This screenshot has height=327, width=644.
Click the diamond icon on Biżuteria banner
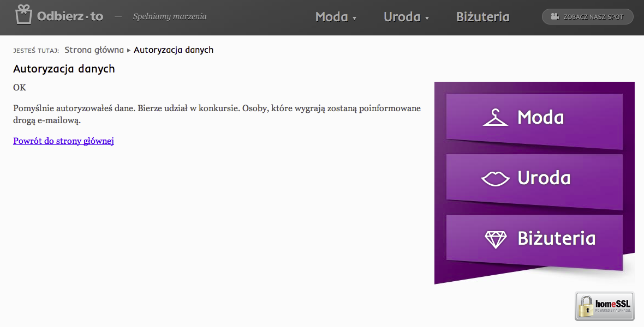(496, 239)
